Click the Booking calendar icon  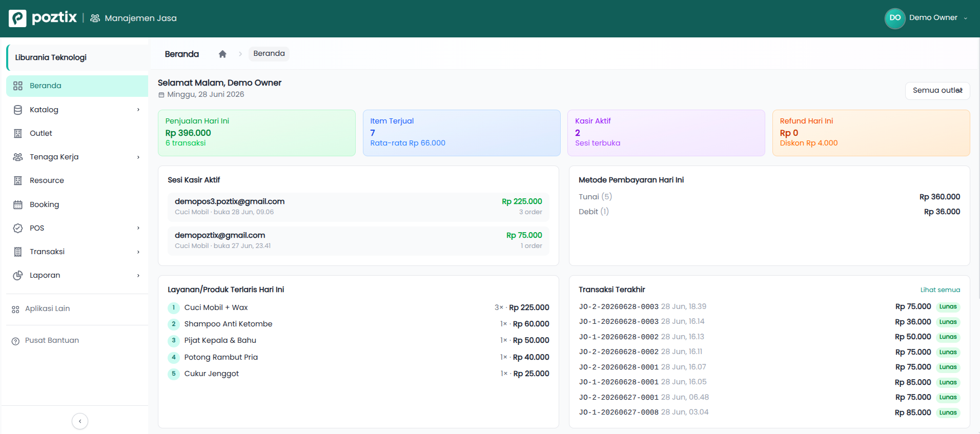tap(18, 204)
